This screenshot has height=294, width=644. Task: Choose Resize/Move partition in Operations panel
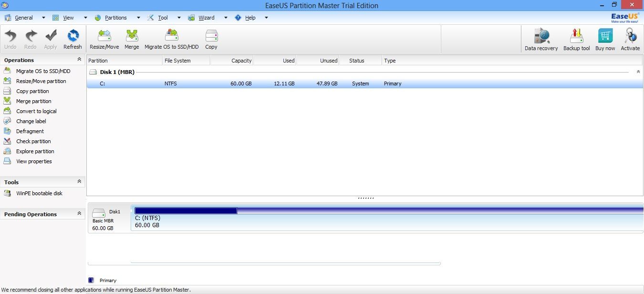coord(41,81)
